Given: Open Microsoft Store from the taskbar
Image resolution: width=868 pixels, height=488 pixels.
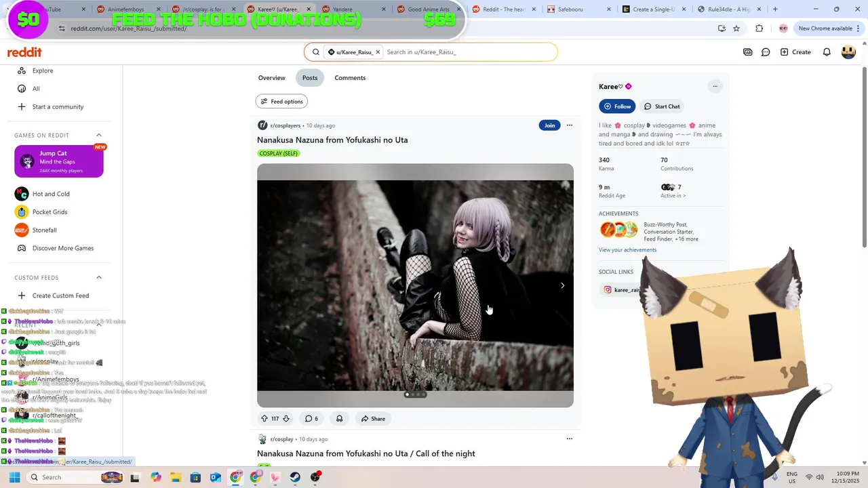Looking at the screenshot, I should pos(195,477).
